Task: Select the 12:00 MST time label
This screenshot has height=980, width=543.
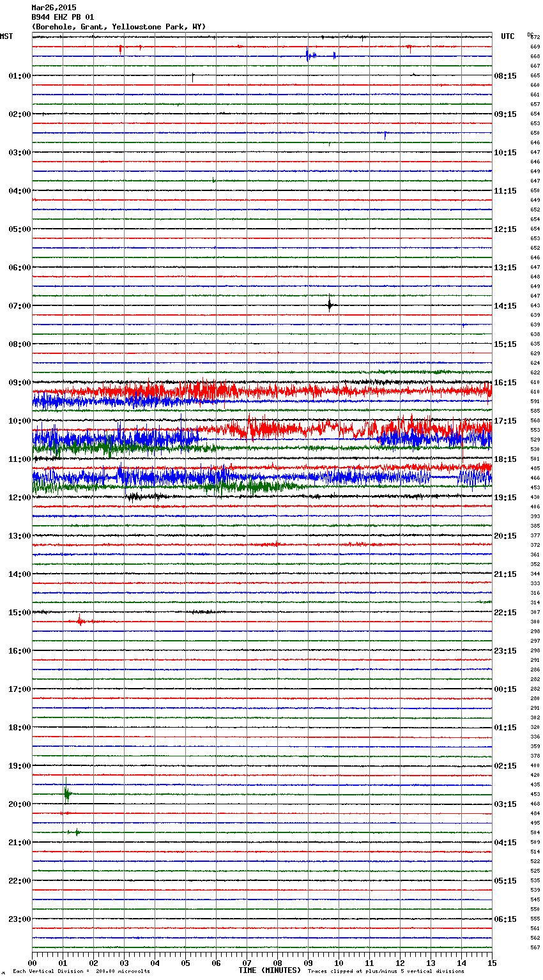Action: click(x=20, y=498)
